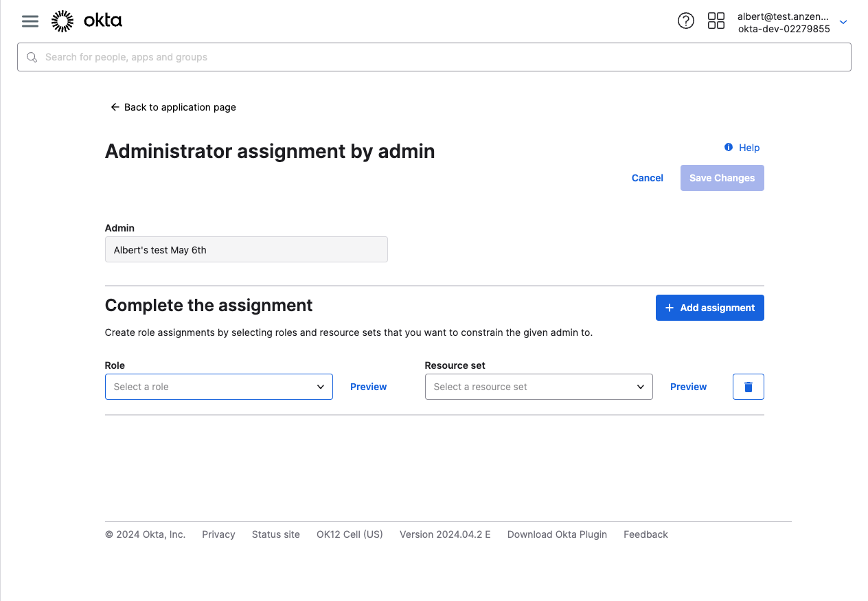This screenshot has width=868, height=601.
Task: Open the account dropdown chevron
Action: pyautogui.click(x=843, y=22)
